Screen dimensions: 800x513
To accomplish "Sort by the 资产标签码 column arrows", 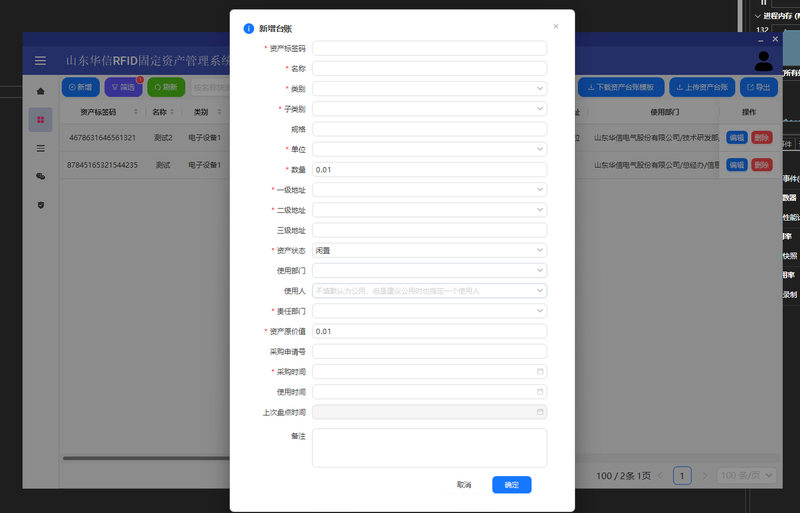I will tap(136, 112).
